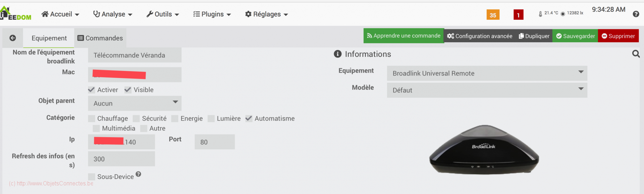The image size is (644, 194).
Task: Click Apprendre une commande button
Action: point(404,36)
